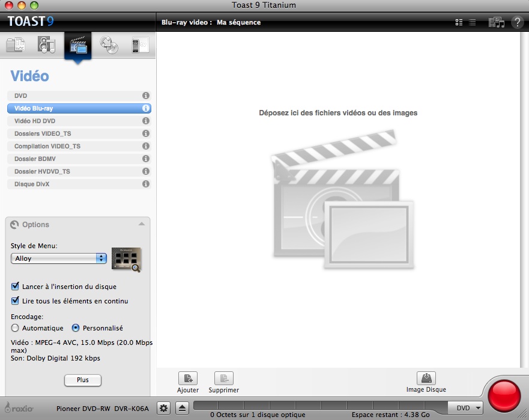Click the Roxio logo

pos(19,408)
